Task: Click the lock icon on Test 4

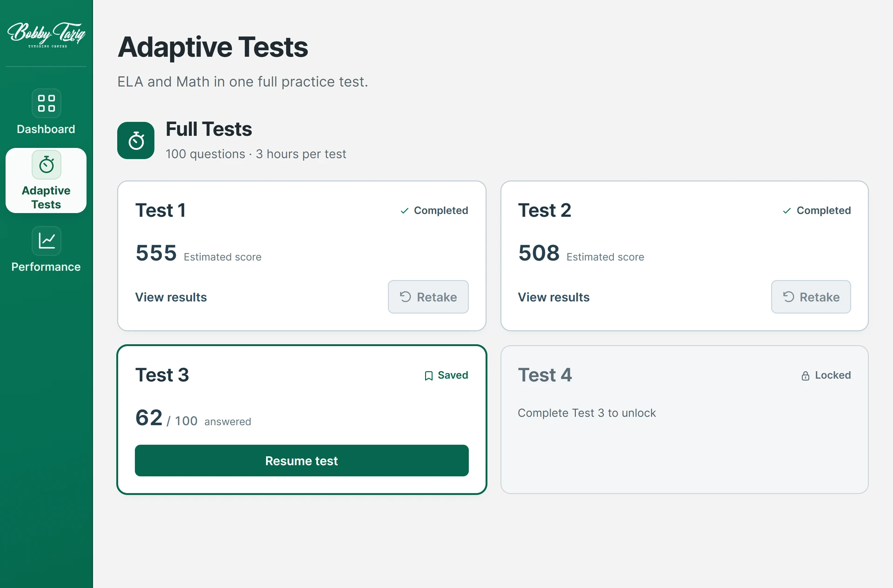Action: coord(806,375)
